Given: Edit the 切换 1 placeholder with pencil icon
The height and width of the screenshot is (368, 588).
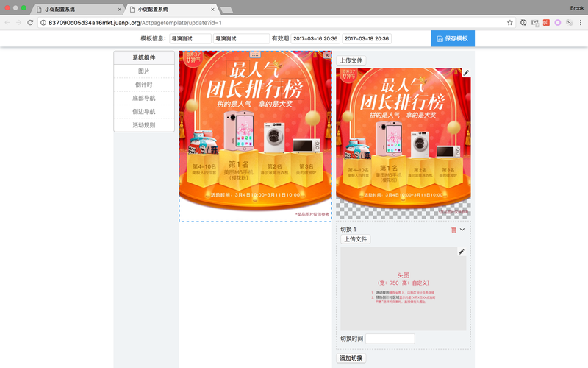Looking at the screenshot, I should tap(462, 252).
